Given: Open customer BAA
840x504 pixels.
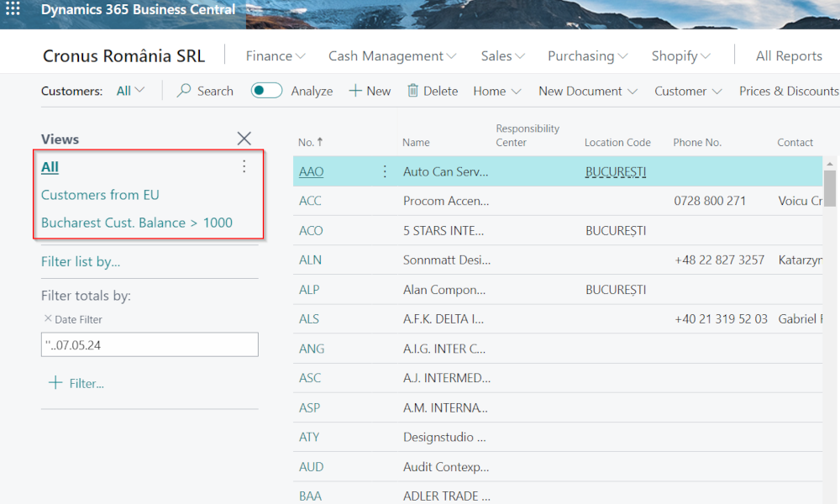Looking at the screenshot, I should [310, 496].
